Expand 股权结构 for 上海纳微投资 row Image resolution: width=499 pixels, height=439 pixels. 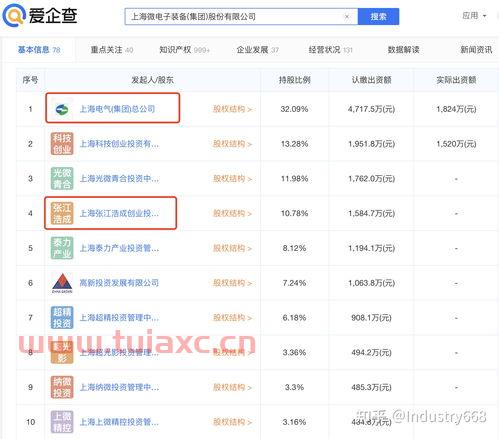[x=232, y=387]
